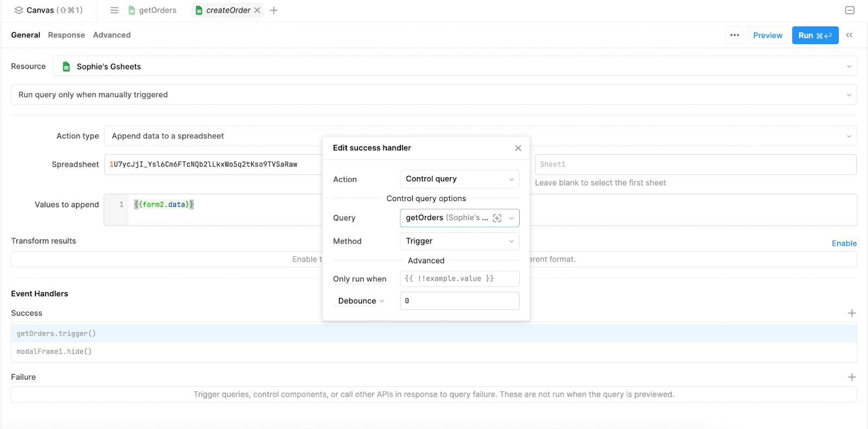Enable Transform results
Viewport: 868px width, 429px height.
click(844, 244)
